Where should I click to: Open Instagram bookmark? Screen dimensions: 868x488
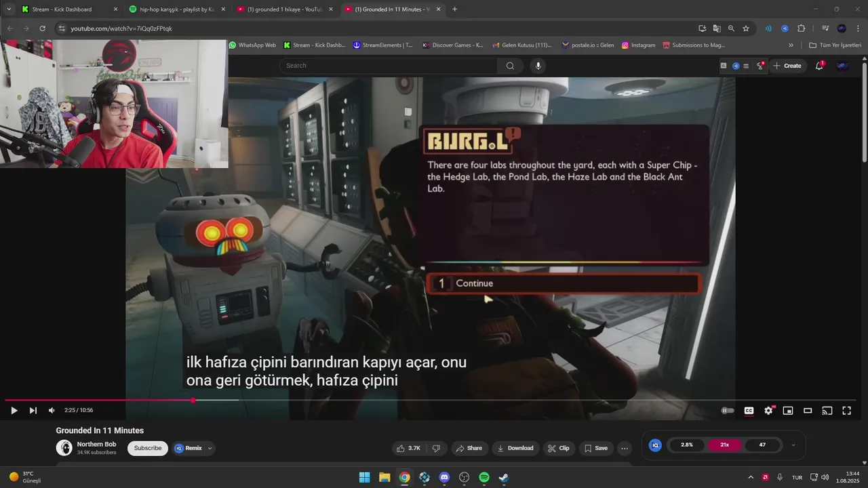(x=639, y=45)
